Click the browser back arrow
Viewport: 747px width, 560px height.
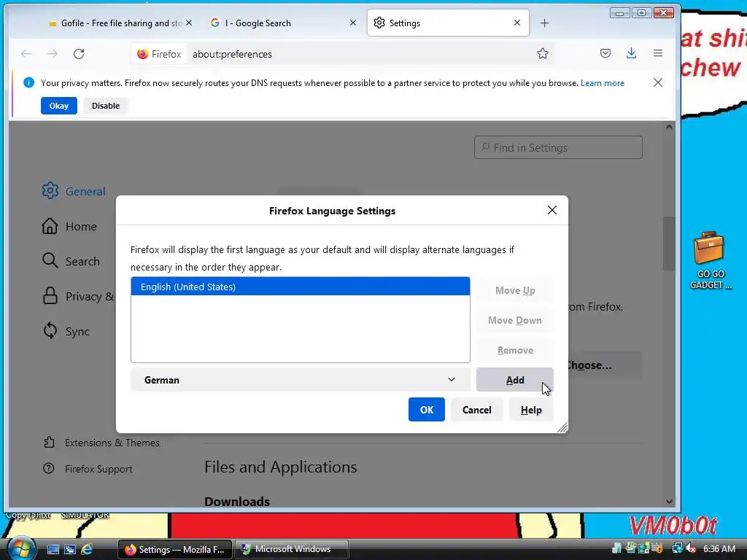point(26,54)
